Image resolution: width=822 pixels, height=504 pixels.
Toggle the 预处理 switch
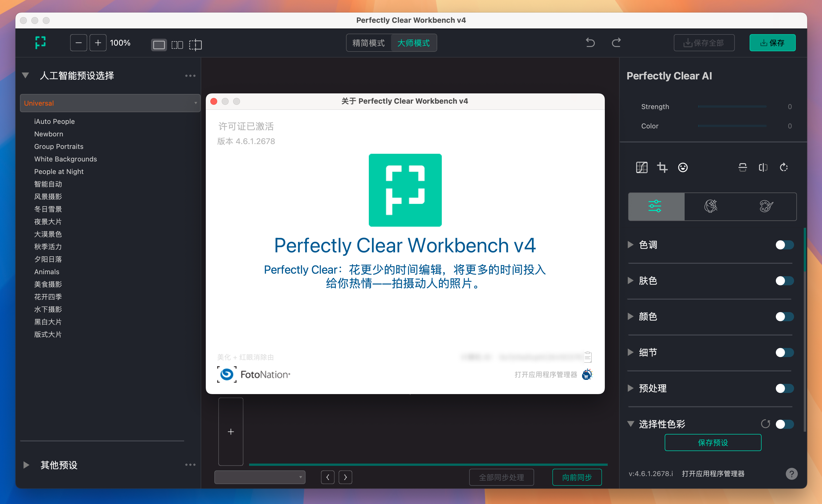[784, 388]
